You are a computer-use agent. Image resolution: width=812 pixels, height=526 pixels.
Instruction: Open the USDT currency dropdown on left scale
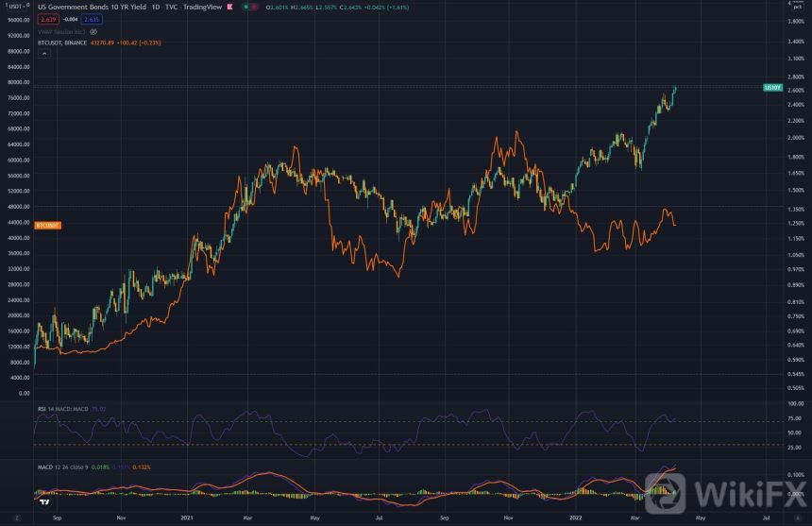click(17, 7)
